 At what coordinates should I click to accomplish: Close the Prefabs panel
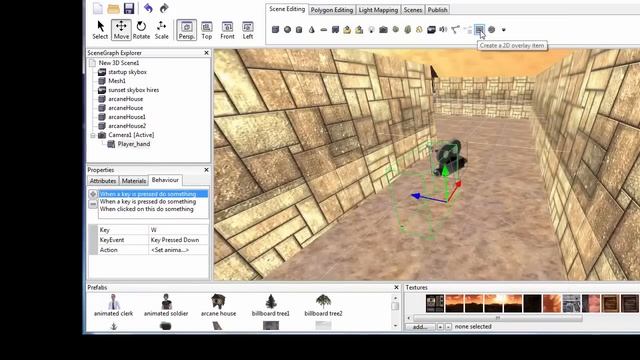[x=396, y=287]
